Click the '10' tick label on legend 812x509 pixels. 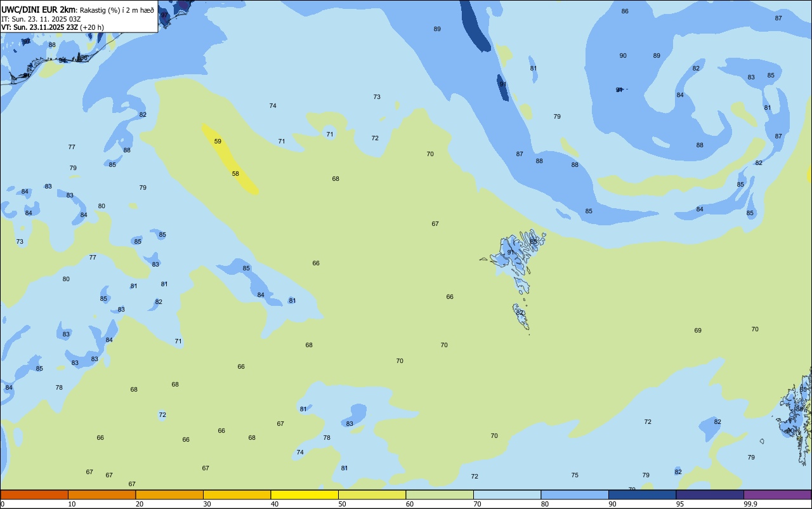[72, 504]
